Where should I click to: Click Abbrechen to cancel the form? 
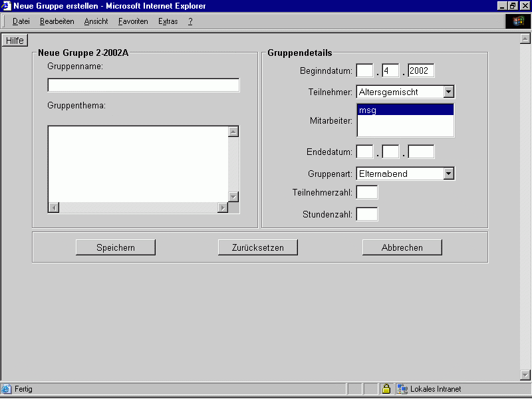[x=402, y=247]
